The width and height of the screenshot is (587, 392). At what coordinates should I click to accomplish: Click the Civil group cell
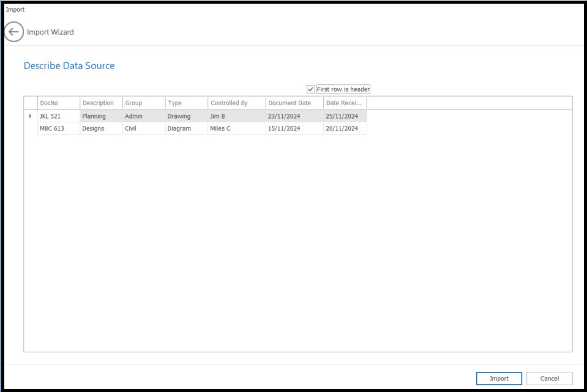(x=143, y=128)
